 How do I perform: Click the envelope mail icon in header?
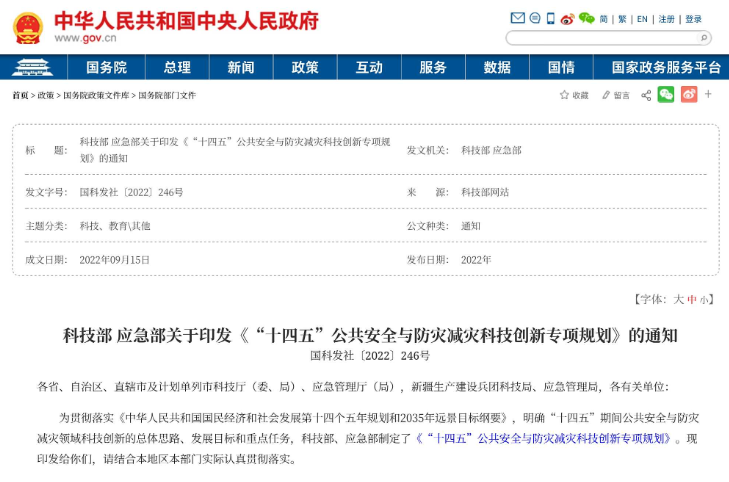pos(517,18)
